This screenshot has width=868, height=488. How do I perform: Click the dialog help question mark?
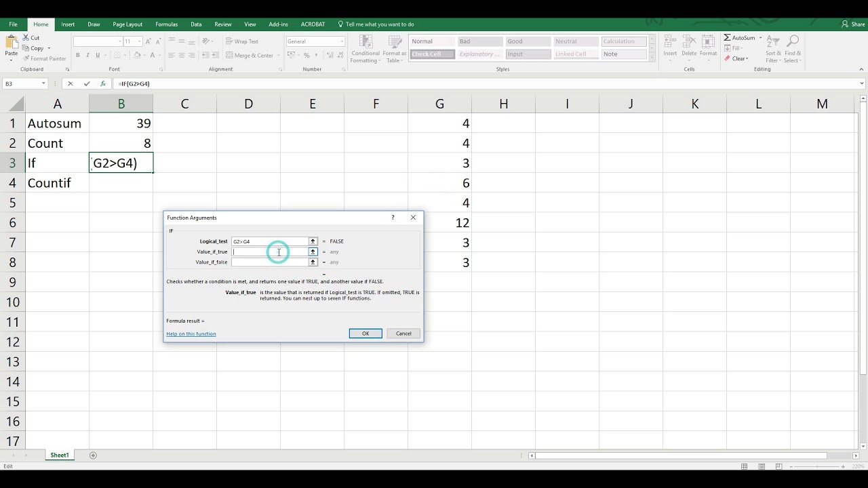click(393, 218)
